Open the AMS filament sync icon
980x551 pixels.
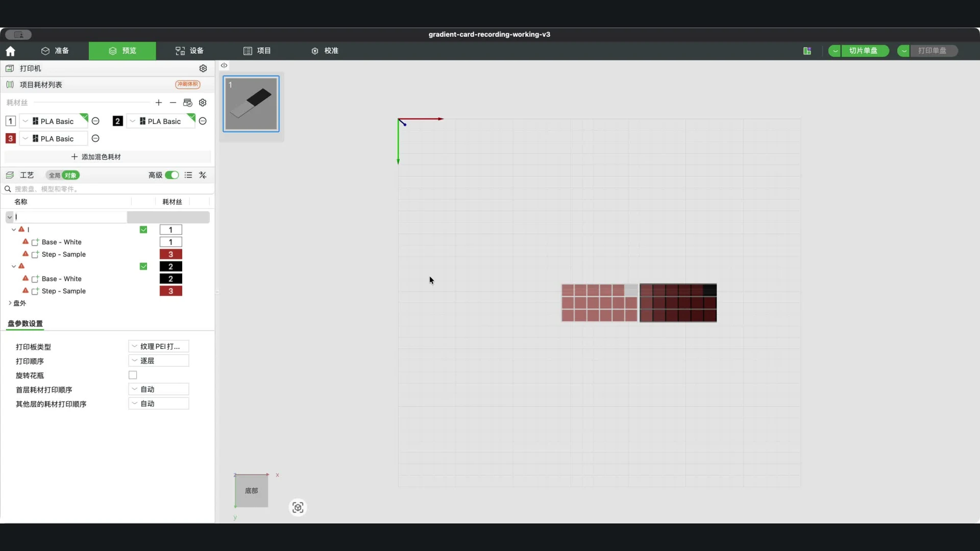[188, 103]
